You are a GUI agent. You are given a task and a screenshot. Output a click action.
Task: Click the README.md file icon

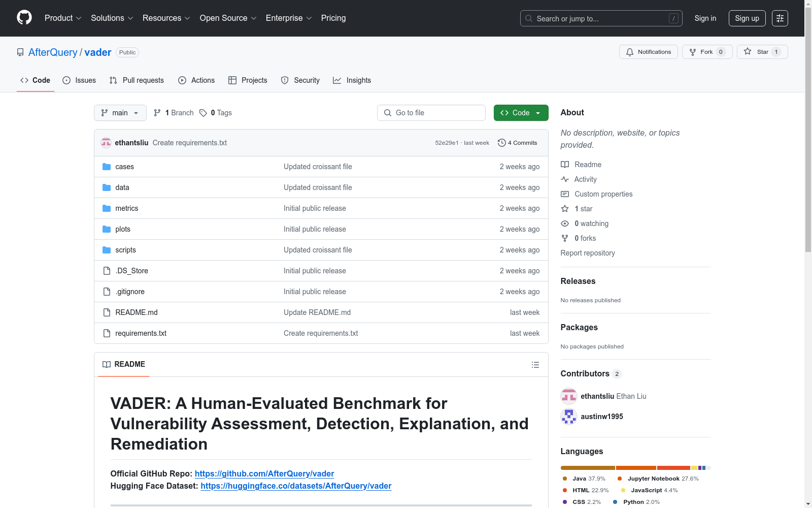point(107,312)
